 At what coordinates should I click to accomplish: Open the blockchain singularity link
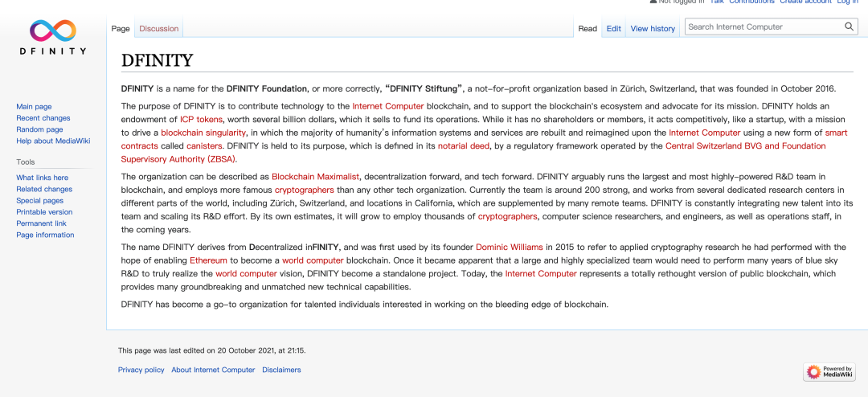[x=204, y=133]
